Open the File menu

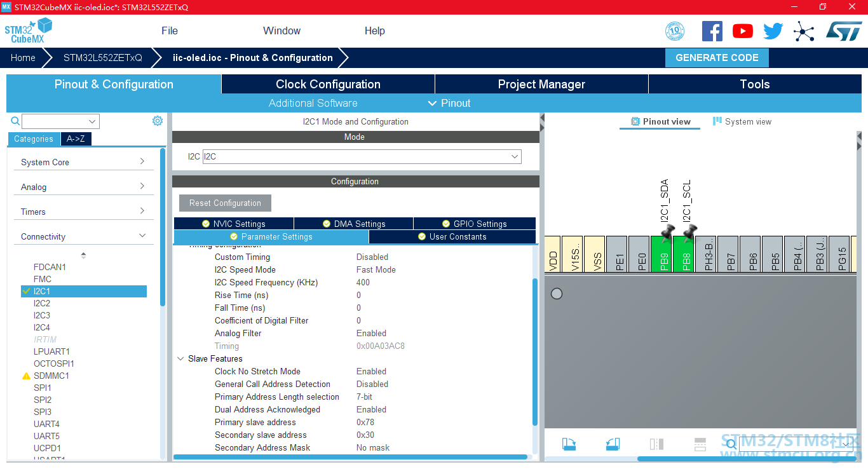[170, 31]
